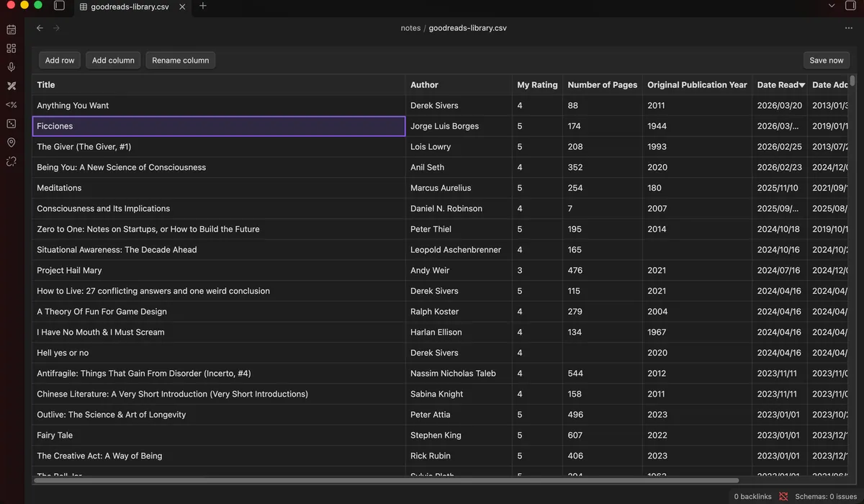Image resolution: width=864 pixels, height=504 pixels.
Task: Select the Project Hail Mary cell
Action: (x=219, y=271)
